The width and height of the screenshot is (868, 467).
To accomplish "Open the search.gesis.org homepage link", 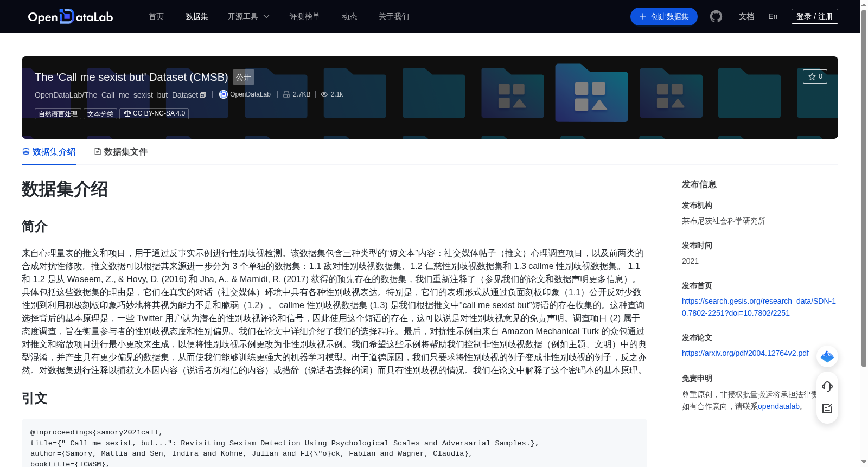I will pos(759,307).
